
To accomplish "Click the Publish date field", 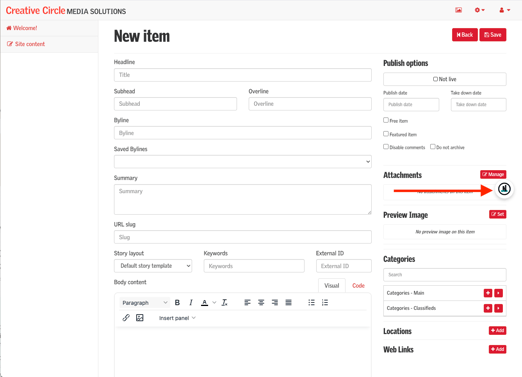I will (x=411, y=105).
